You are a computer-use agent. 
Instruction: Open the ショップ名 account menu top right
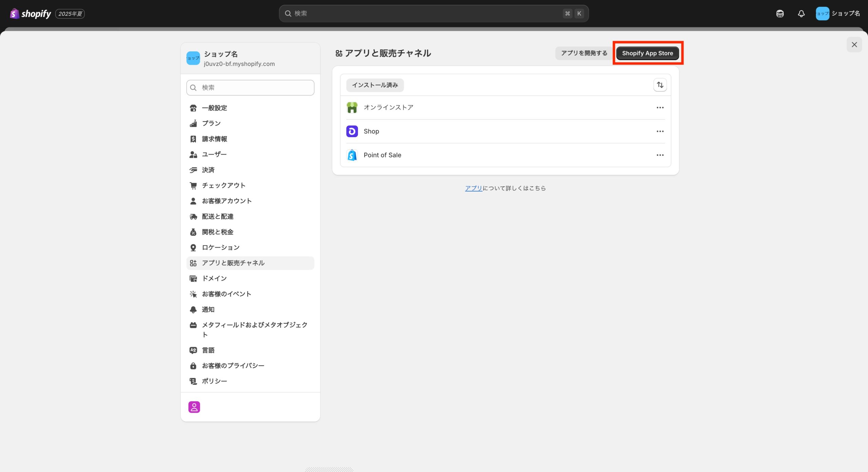[x=837, y=14]
